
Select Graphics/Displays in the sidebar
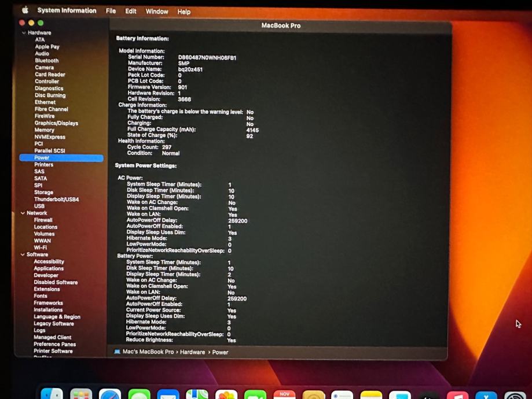click(56, 123)
